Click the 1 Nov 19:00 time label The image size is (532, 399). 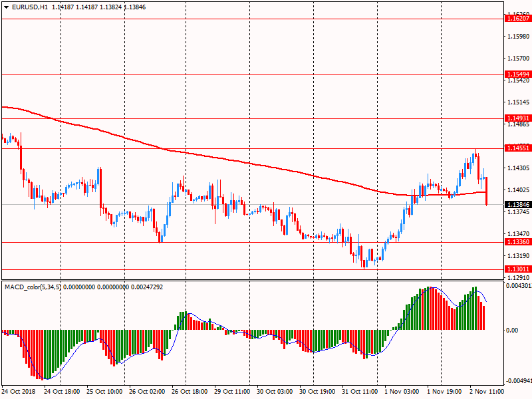[444, 391]
